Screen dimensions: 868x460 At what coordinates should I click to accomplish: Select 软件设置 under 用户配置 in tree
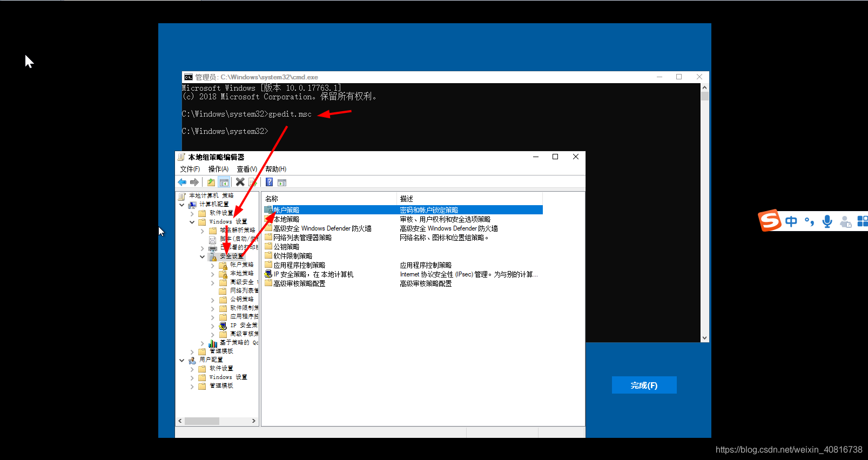point(221,369)
